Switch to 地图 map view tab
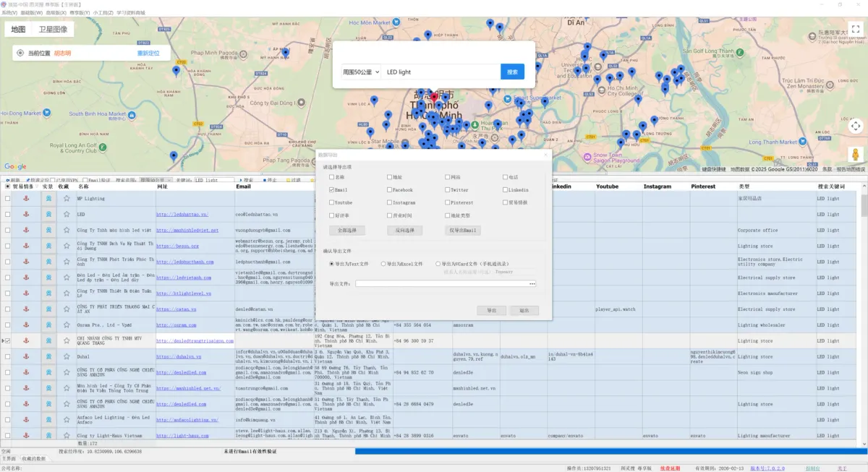Viewport: 868px width, 472px height. (18, 30)
